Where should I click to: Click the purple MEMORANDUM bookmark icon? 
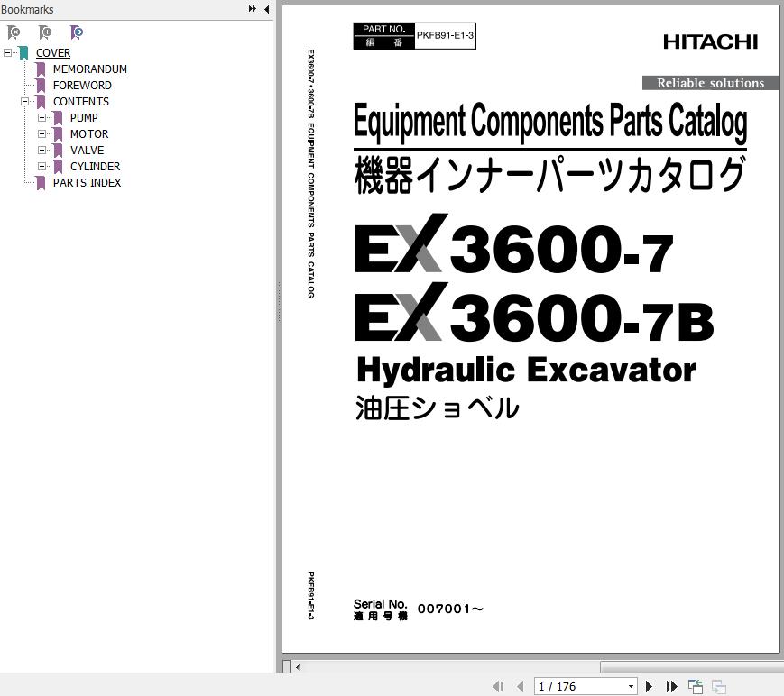[x=41, y=69]
